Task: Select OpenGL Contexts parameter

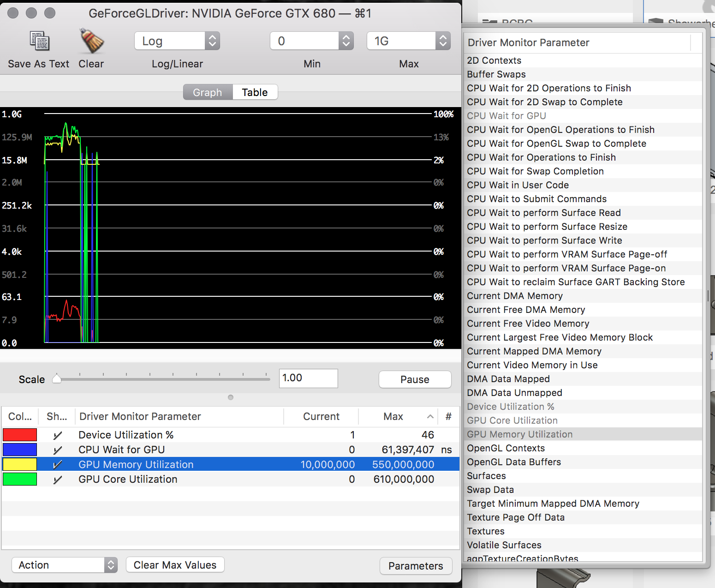Action: coord(584,448)
